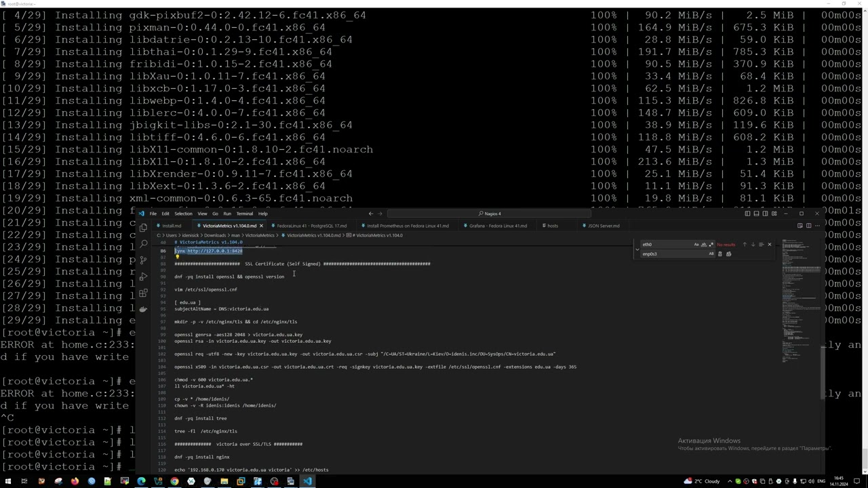868x488 pixels.
Task: Open Microsoft Edge from the taskbar
Action: 141,481
